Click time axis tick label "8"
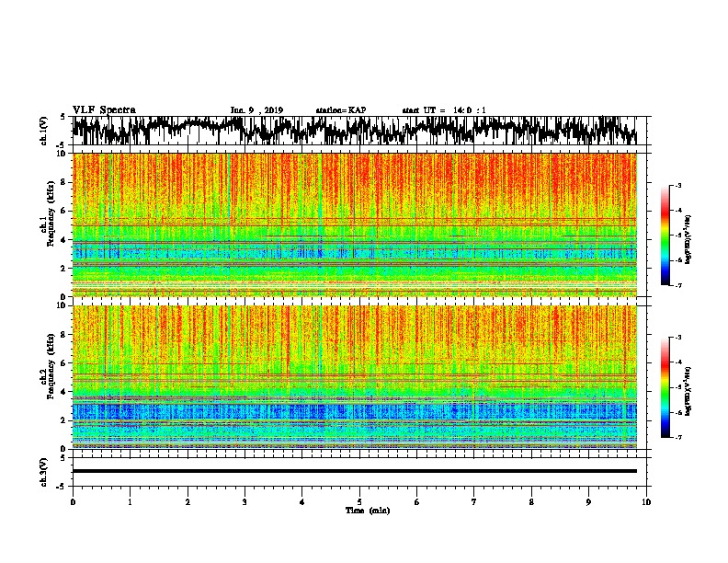 (531, 501)
